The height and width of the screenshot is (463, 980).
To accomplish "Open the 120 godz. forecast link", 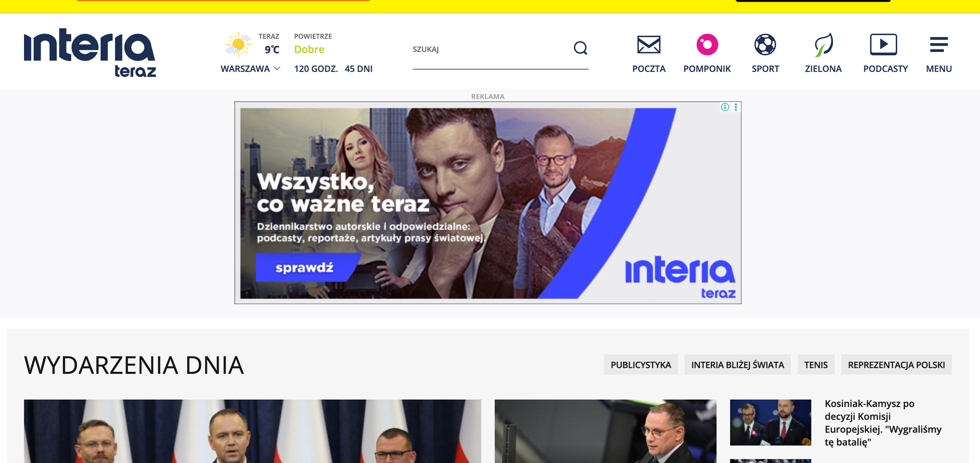I will coord(316,69).
